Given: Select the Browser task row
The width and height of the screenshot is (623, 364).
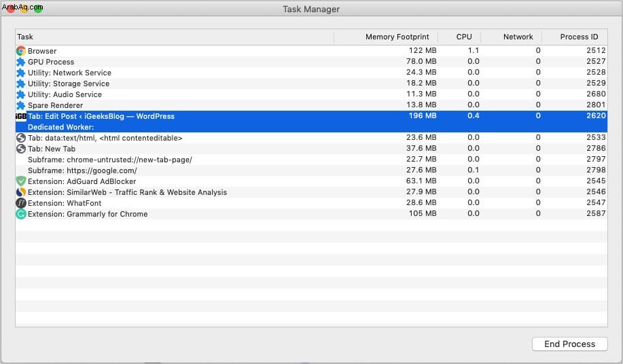Looking at the screenshot, I should pos(311,51).
